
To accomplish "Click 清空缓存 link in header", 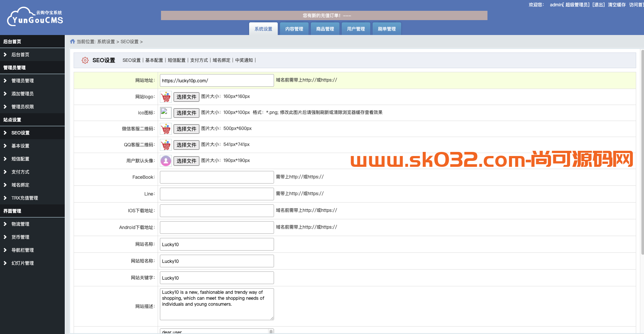I will pos(617,5).
